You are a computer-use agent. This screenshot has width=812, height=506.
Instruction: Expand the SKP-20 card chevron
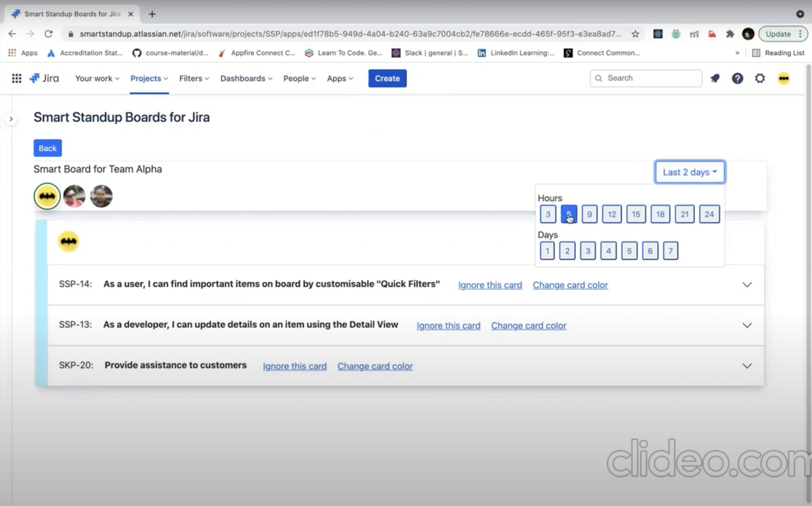click(x=747, y=366)
